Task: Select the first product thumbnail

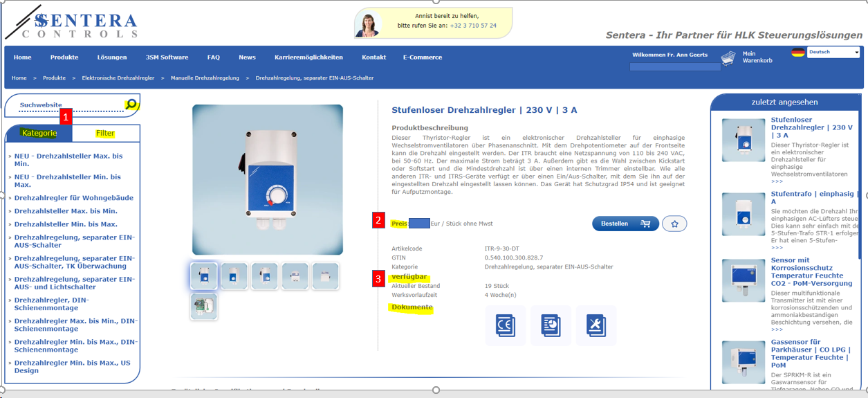Action: coord(204,276)
